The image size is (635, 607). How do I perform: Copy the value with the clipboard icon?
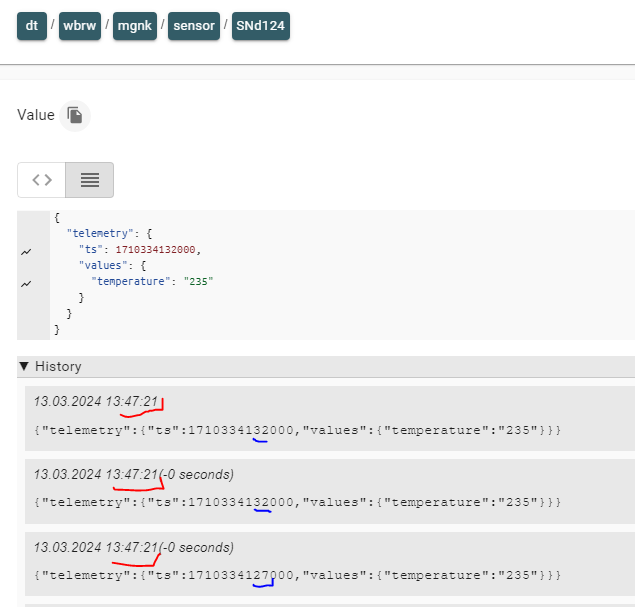coord(75,115)
